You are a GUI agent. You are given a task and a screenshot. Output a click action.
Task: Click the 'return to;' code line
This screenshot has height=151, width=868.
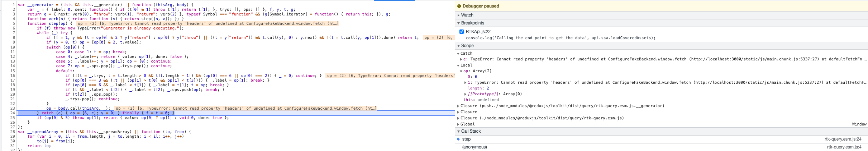pyautogui.click(x=39, y=146)
